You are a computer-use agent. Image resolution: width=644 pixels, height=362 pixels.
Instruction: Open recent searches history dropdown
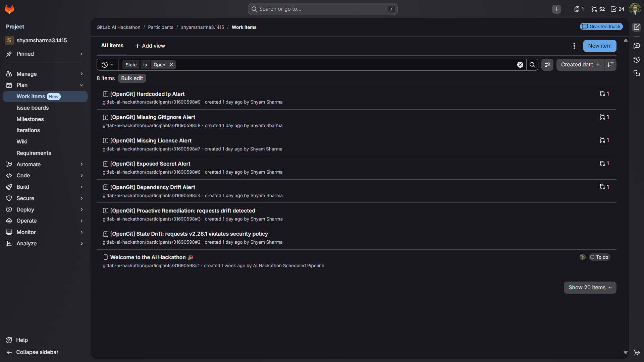107,65
